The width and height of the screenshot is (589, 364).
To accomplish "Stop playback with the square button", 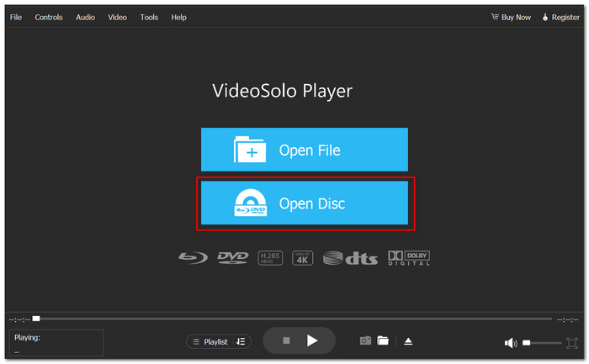I will (286, 340).
